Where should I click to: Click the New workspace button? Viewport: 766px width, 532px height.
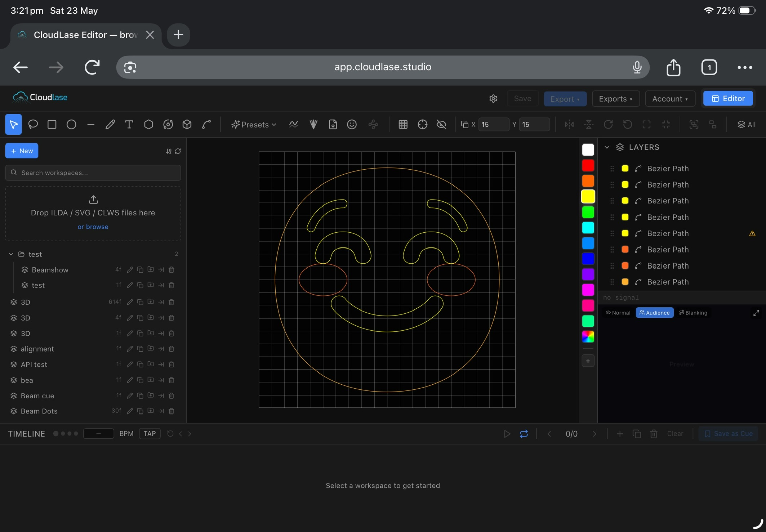(x=22, y=151)
